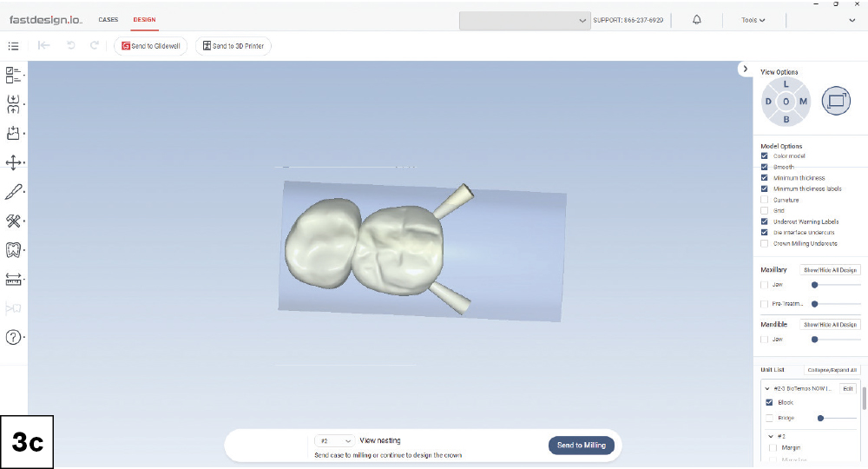Image resolution: width=868 pixels, height=469 pixels.
Task: Click Send to Glidewell button
Action: tap(150, 46)
